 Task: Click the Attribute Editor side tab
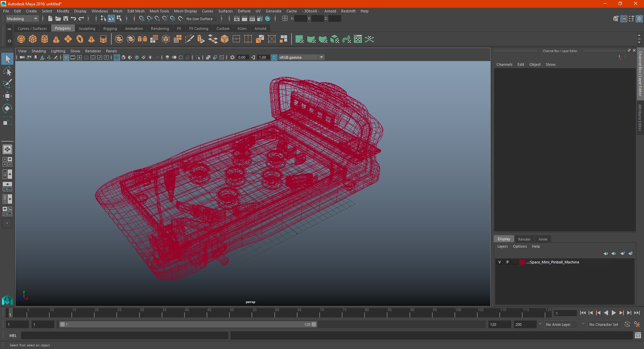(x=640, y=117)
